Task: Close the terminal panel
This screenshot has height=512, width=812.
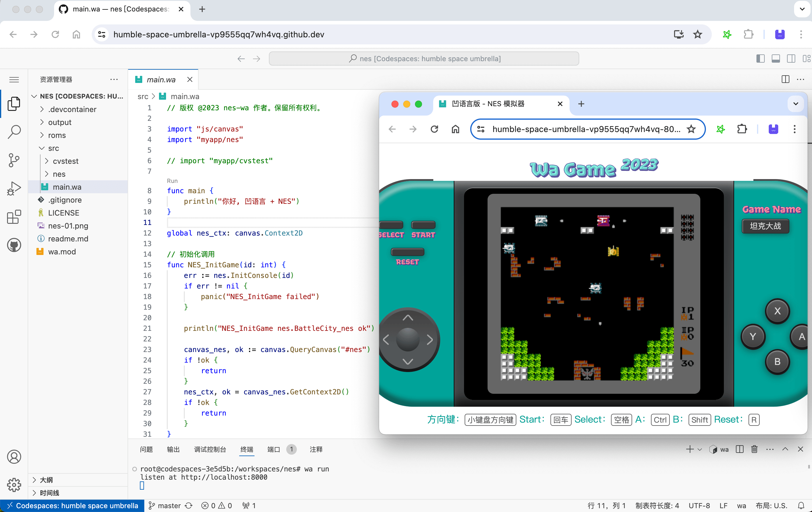Action: [x=800, y=449]
